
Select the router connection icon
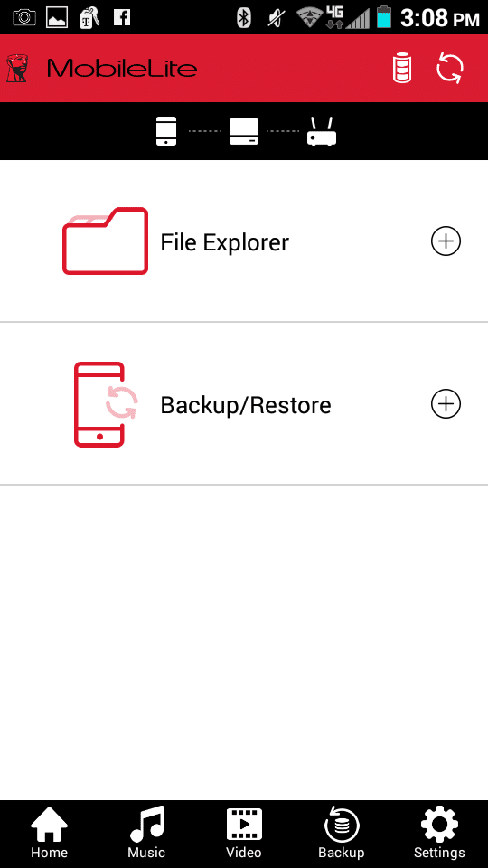coord(322,132)
